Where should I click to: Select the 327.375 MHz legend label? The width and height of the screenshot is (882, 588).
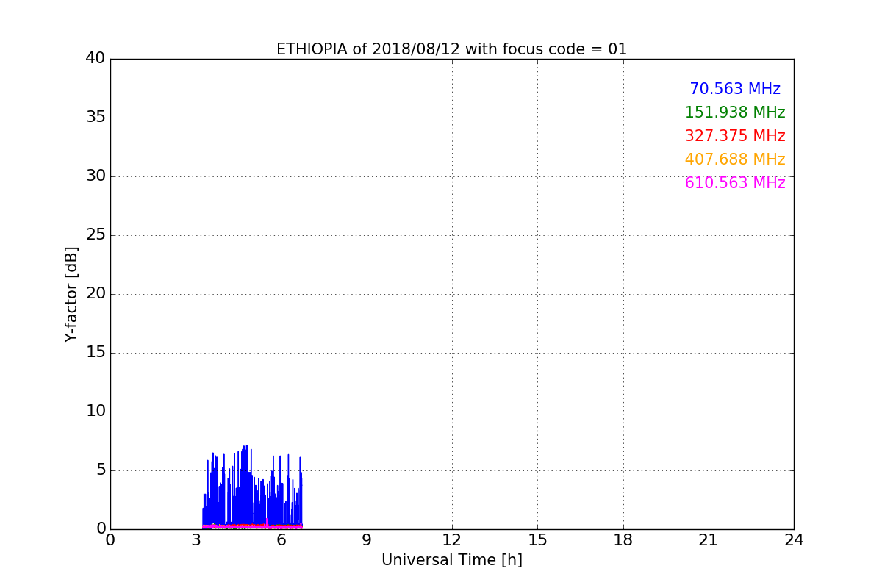pyautogui.click(x=735, y=136)
